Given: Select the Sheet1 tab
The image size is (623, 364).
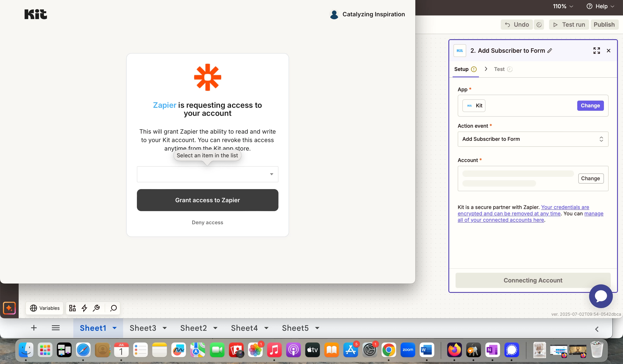Looking at the screenshot, I should [x=93, y=328].
